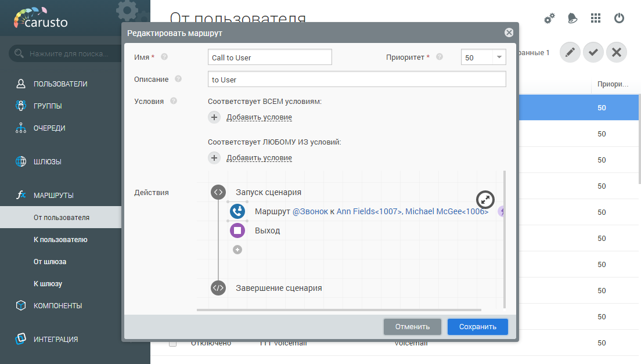Viewport: 641px width, 364px height.
Task: Click the power logout icon
Action: (x=619, y=18)
